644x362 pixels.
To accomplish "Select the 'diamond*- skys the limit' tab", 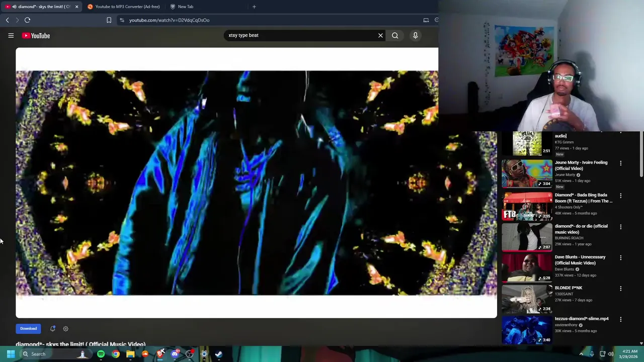I will pos(40,7).
